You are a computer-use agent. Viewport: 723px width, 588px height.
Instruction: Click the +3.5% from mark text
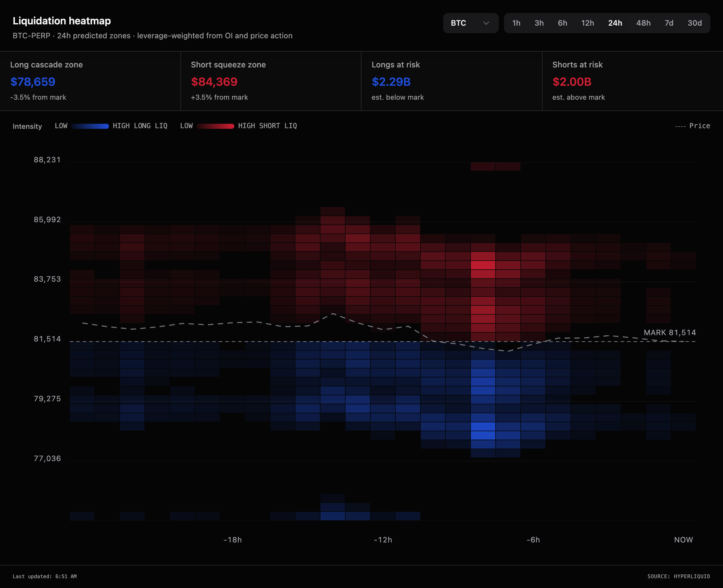click(219, 97)
